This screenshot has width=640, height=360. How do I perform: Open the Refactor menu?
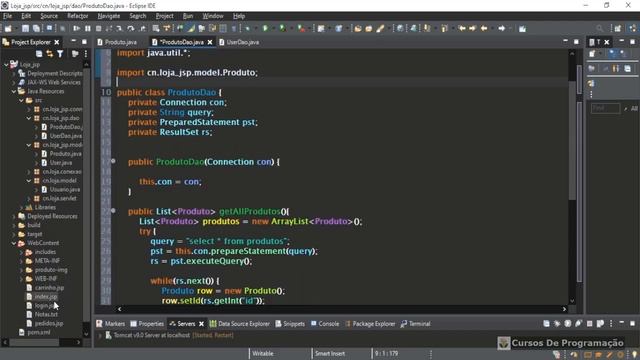[x=78, y=16]
